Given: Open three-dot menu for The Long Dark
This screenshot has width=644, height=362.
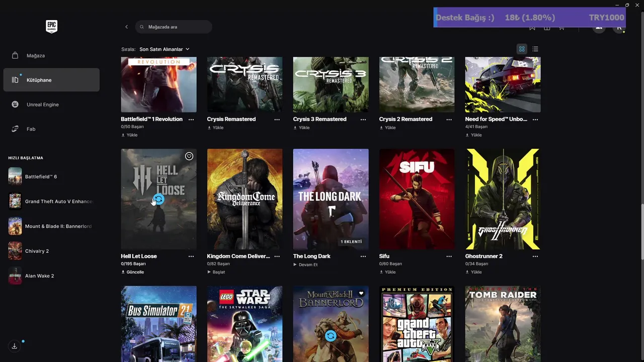Looking at the screenshot, I should click(x=363, y=256).
